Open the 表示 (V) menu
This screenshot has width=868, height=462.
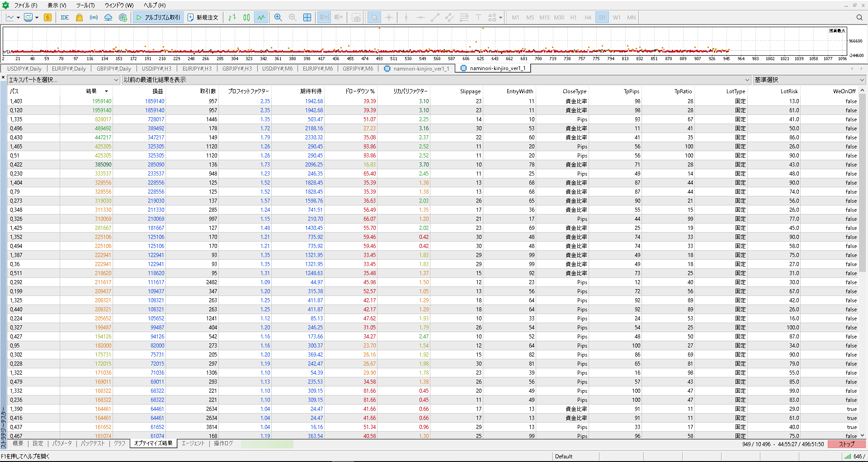[57, 5]
